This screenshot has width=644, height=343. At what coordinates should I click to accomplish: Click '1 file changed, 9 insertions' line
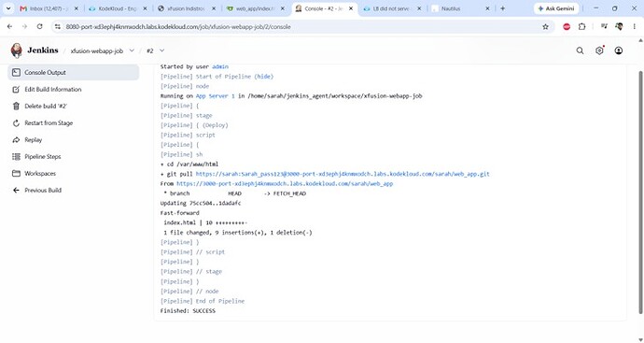pyautogui.click(x=238, y=233)
